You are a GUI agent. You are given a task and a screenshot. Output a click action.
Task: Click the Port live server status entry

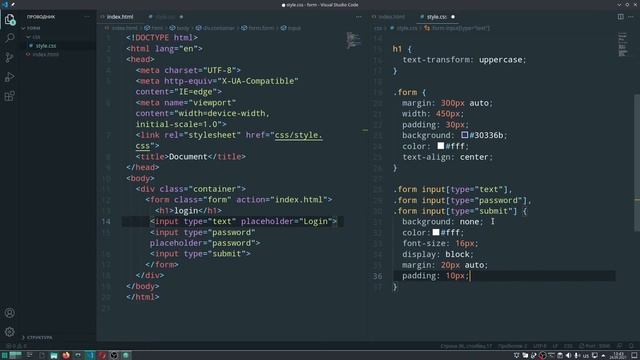click(595, 346)
